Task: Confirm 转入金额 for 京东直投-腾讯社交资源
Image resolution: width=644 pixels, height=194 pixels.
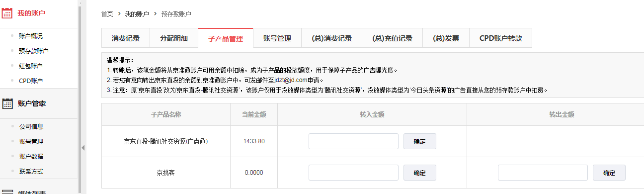Action: pyautogui.click(x=419, y=141)
